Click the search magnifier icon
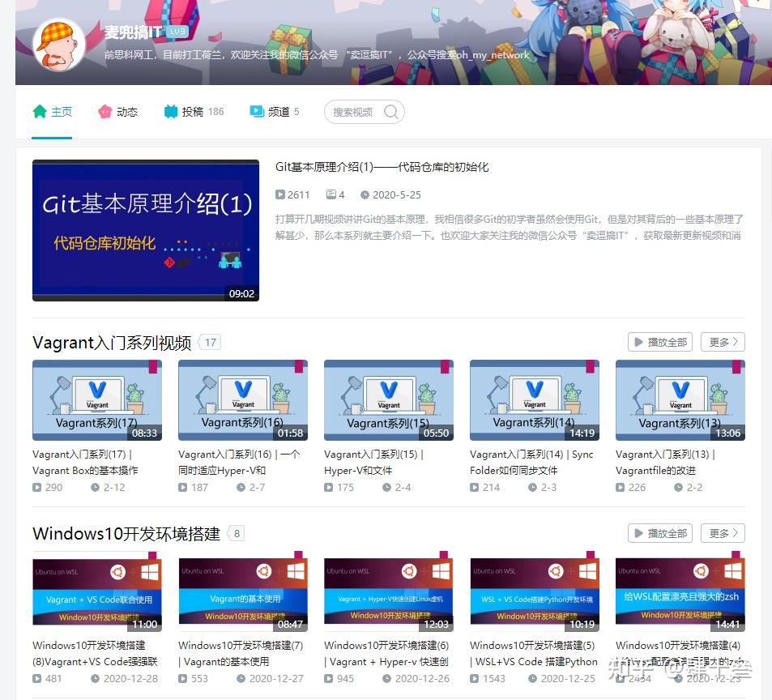 click(x=391, y=113)
